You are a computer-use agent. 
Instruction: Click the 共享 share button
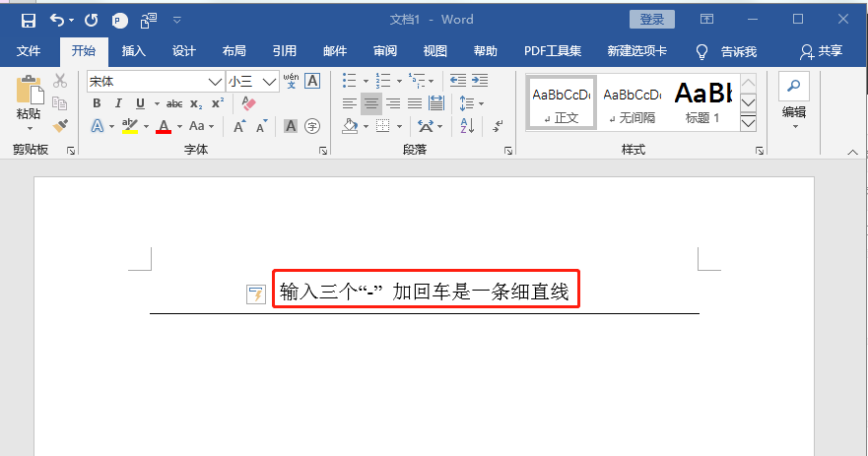point(822,51)
